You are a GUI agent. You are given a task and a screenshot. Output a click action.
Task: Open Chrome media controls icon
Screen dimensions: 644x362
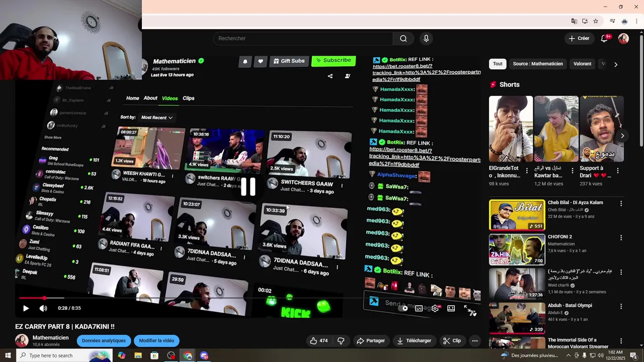coord(612,21)
